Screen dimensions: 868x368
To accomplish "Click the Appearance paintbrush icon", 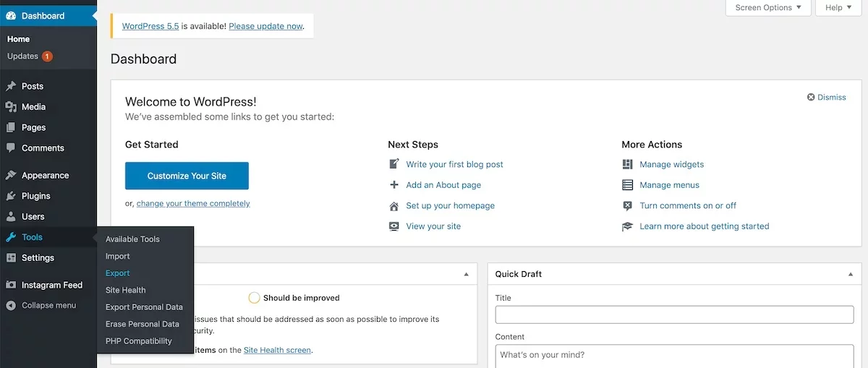I will coord(11,176).
